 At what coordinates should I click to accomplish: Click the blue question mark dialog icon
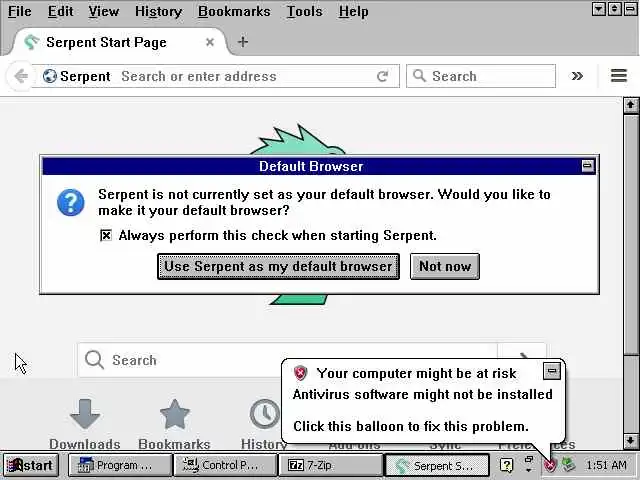point(71,202)
